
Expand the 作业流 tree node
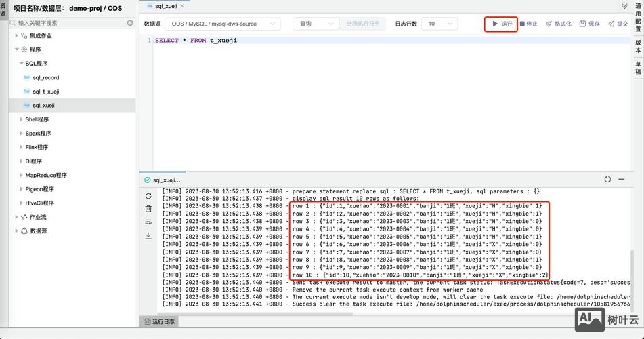[x=16, y=217]
